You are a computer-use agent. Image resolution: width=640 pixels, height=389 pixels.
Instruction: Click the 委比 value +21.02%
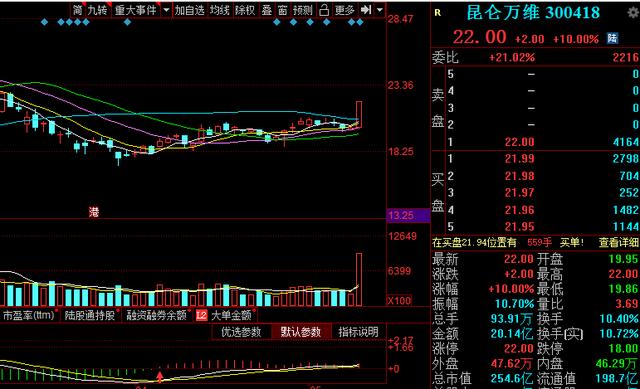pyautogui.click(x=512, y=57)
